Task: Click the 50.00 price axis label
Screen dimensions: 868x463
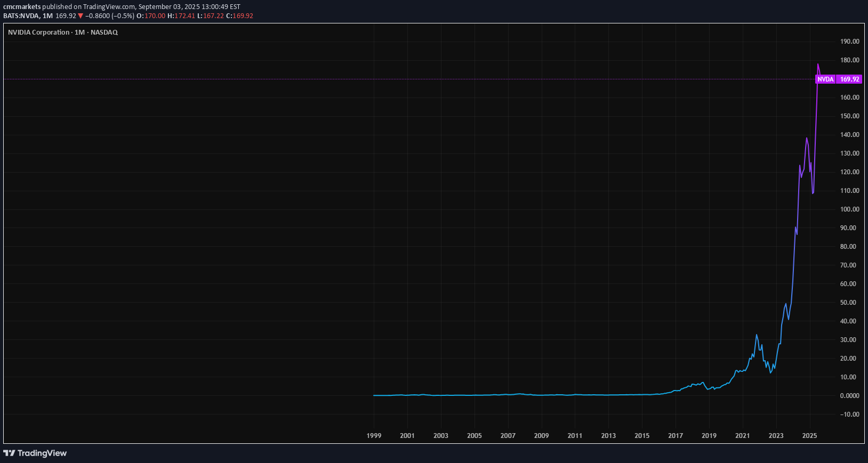Action: 848,303
